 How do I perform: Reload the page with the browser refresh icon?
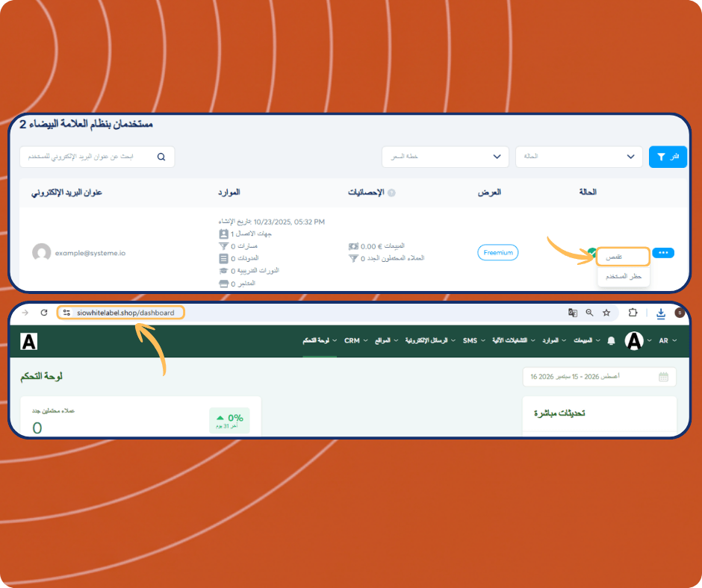coord(44,313)
